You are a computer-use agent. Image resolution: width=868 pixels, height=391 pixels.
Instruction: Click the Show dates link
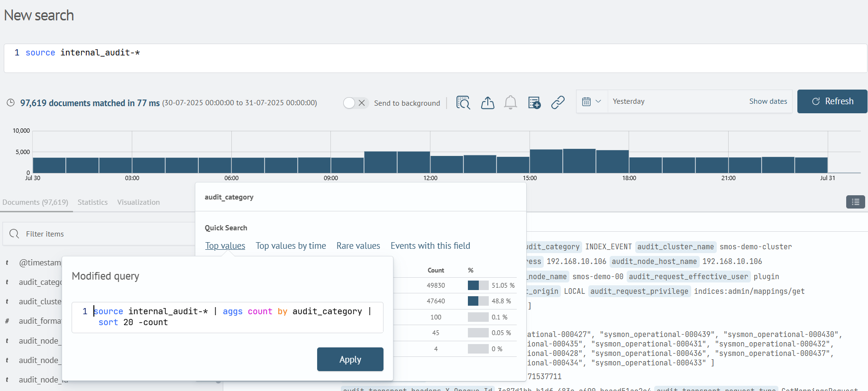(x=768, y=101)
